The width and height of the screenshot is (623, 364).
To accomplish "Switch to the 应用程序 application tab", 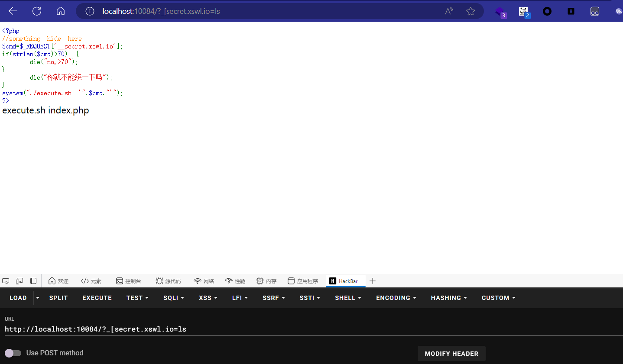I will [x=303, y=281].
